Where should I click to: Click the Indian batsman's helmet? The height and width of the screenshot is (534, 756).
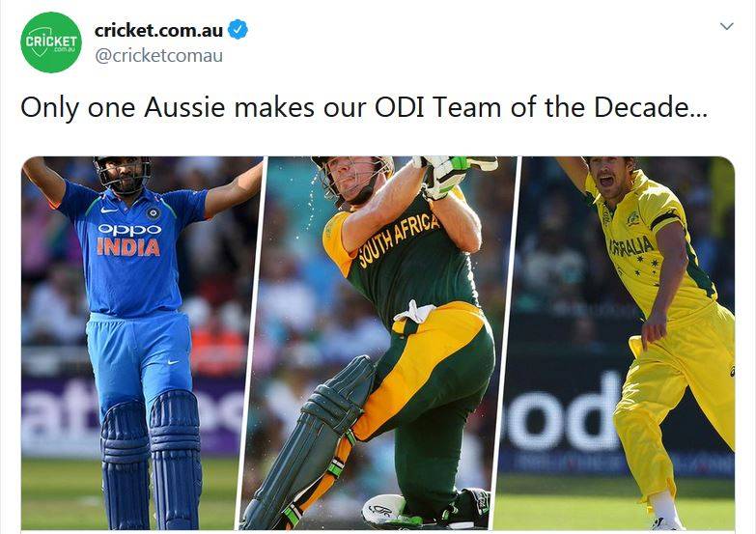[x=123, y=171]
